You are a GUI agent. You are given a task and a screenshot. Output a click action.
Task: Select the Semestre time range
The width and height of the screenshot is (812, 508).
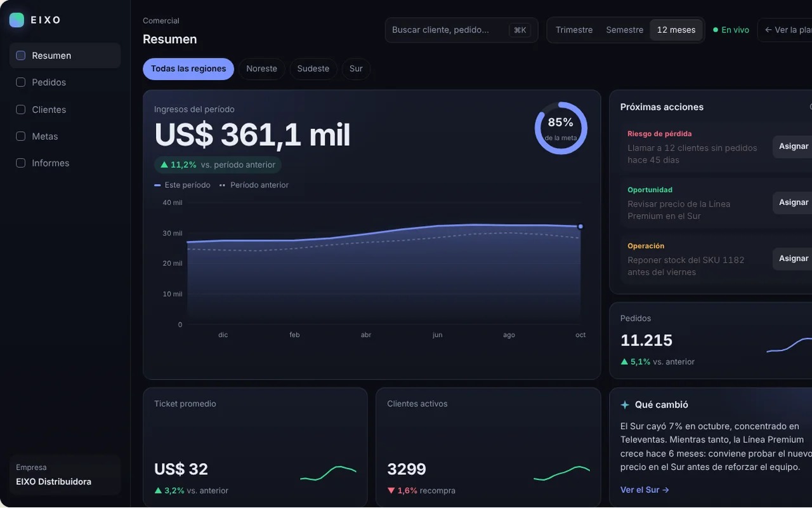(x=625, y=30)
